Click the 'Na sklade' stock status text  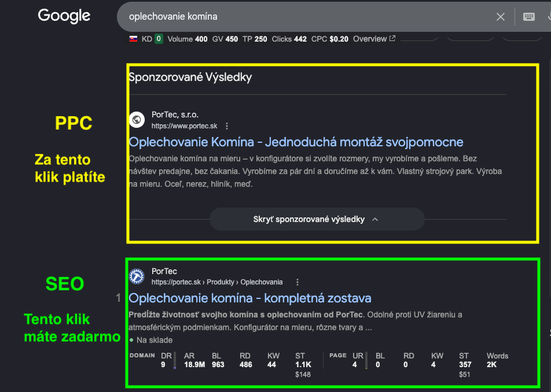(x=155, y=340)
